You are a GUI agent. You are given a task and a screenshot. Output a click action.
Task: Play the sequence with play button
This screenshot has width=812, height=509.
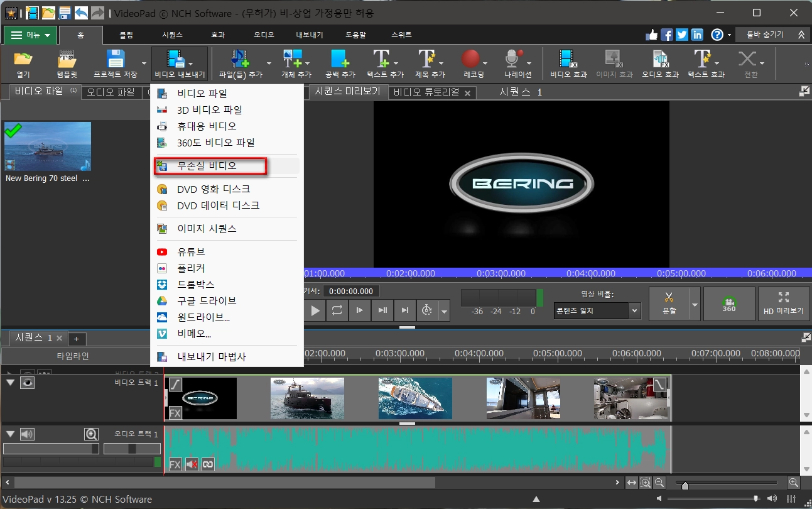point(315,310)
